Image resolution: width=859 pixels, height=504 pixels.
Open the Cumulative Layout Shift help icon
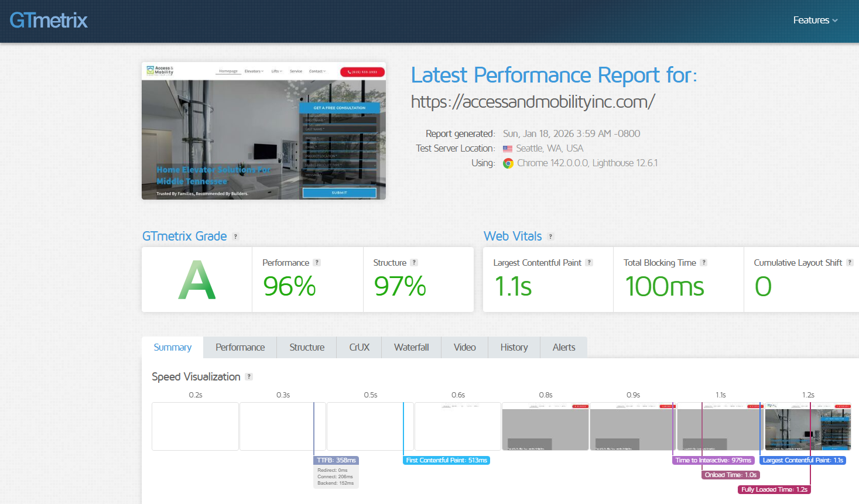pyautogui.click(x=850, y=263)
